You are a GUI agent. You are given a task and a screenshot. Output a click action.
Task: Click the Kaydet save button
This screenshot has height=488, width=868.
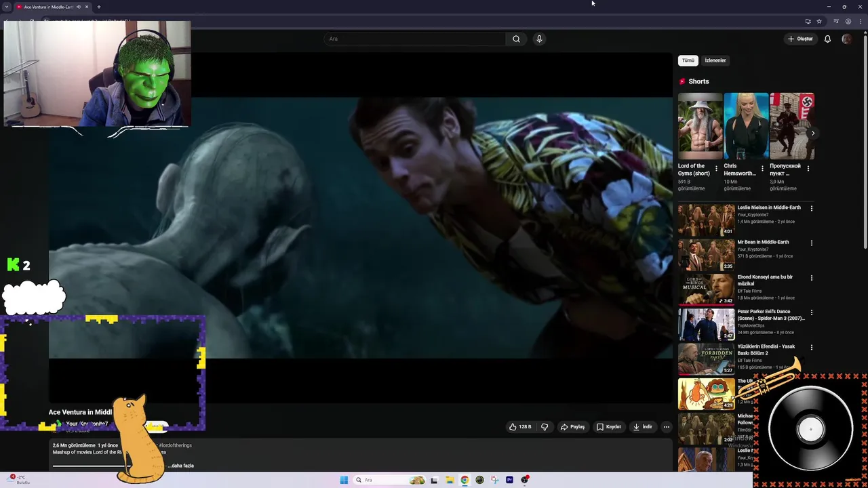(609, 427)
